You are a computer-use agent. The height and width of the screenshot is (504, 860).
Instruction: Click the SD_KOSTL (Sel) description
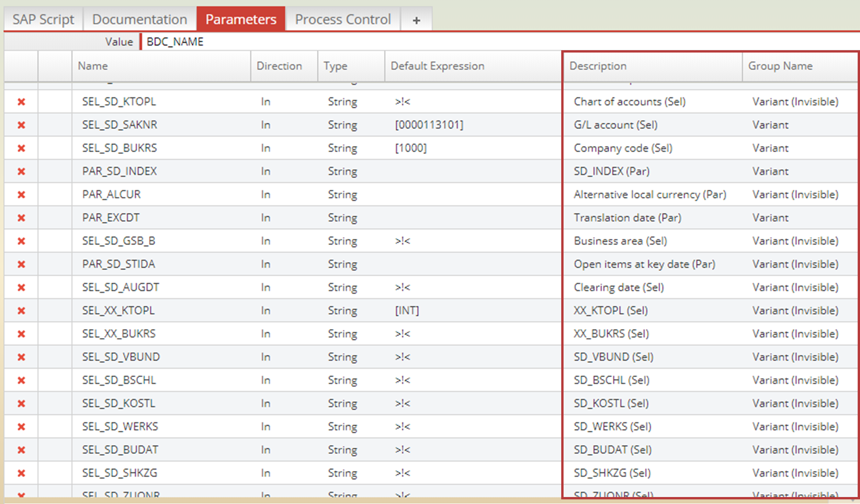(x=611, y=404)
